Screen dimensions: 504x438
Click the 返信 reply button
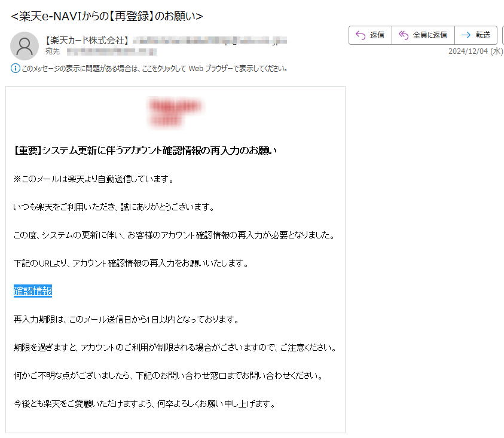(370, 35)
